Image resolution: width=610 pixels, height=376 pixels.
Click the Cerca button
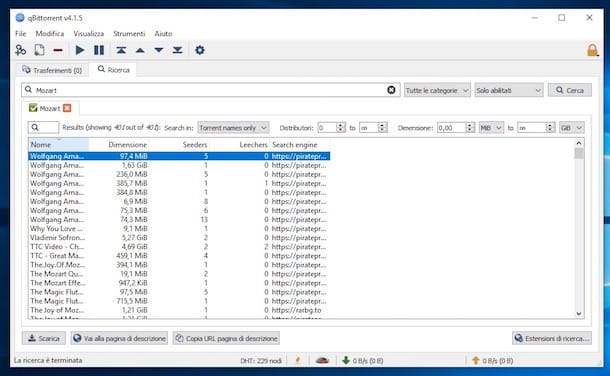pyautogui.click(x=570, y=90)
